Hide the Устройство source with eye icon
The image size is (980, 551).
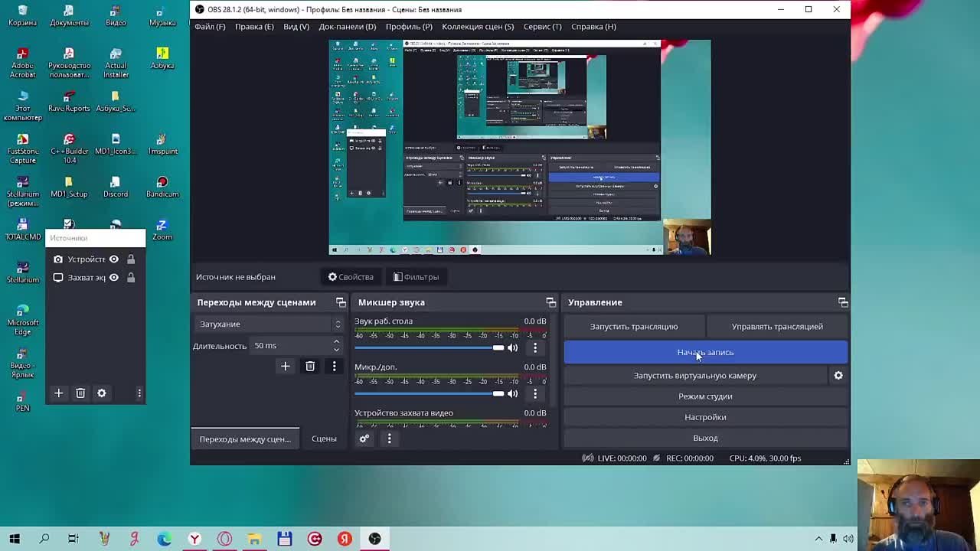pos(114,259)
